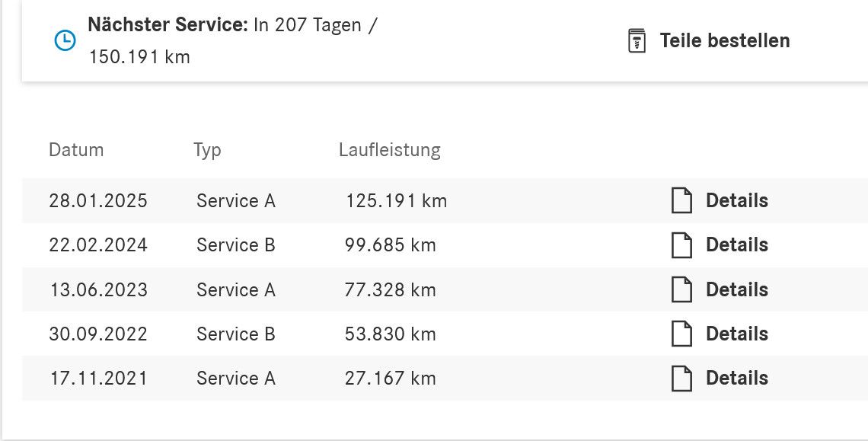
Task: Click the Datum column header
Action: coord(76,149)
